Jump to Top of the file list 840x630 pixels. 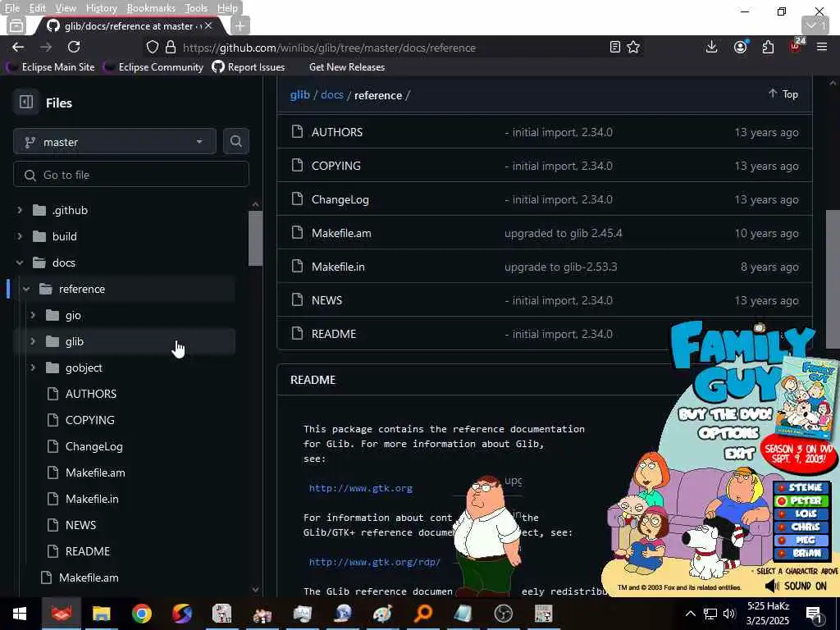coord(783,94)
